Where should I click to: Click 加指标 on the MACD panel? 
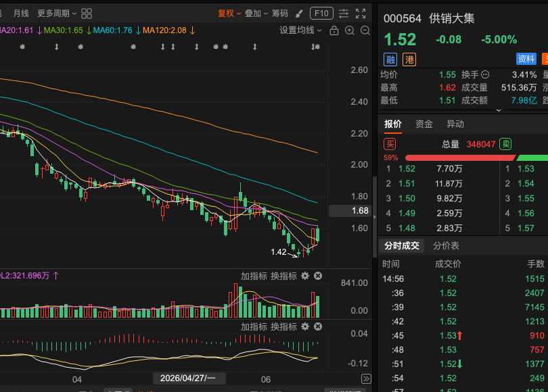point(254,327)
